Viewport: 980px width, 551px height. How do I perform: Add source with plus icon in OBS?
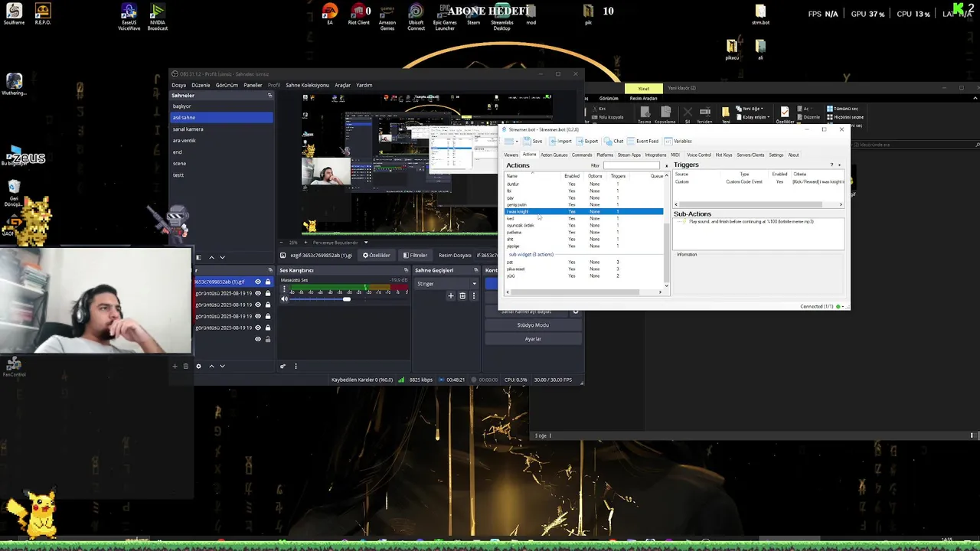[175, 366]
